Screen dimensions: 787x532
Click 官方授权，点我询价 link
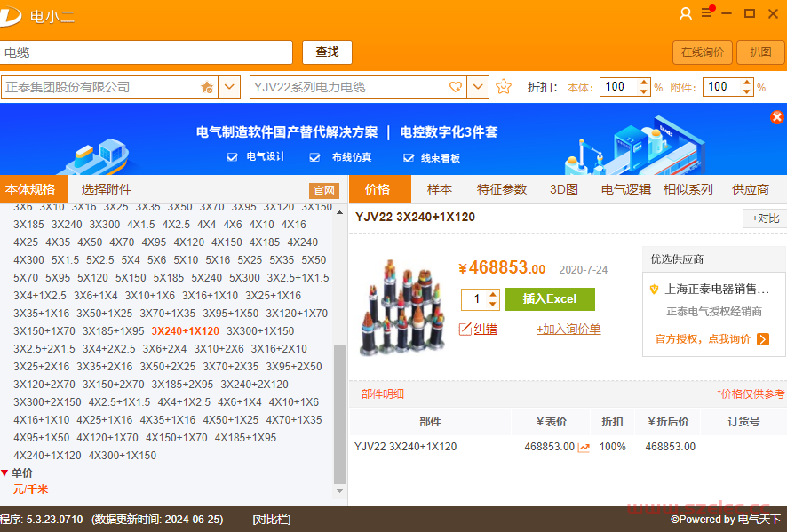point(703,339)
